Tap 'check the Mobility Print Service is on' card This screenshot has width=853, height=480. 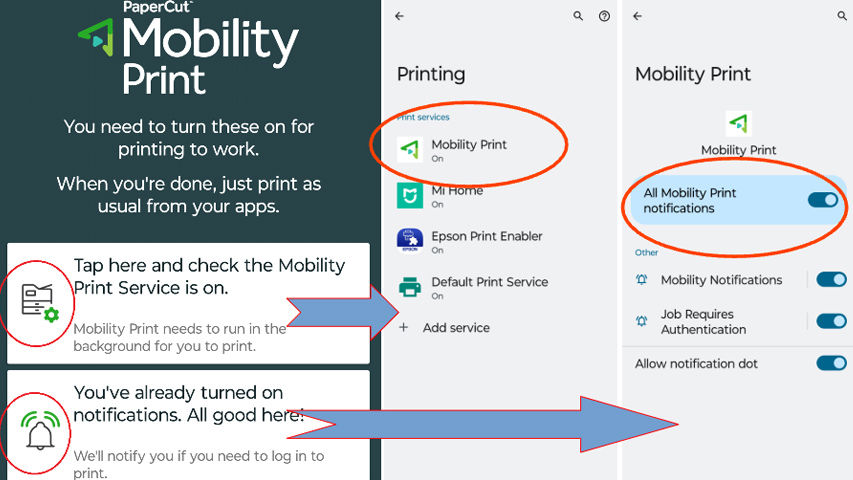pyautogui.click(x=188, y=303)
